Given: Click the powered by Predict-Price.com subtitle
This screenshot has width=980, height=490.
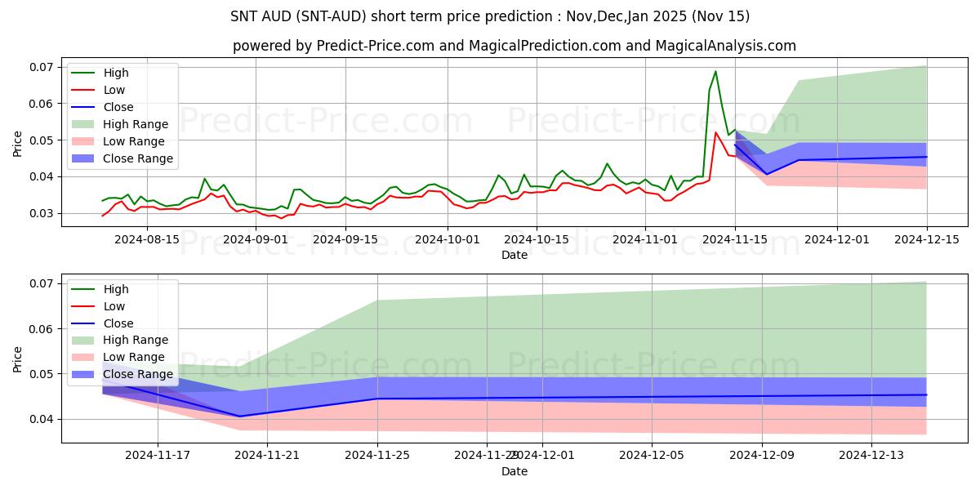Looking at the screenshot, I should (514, 46).
